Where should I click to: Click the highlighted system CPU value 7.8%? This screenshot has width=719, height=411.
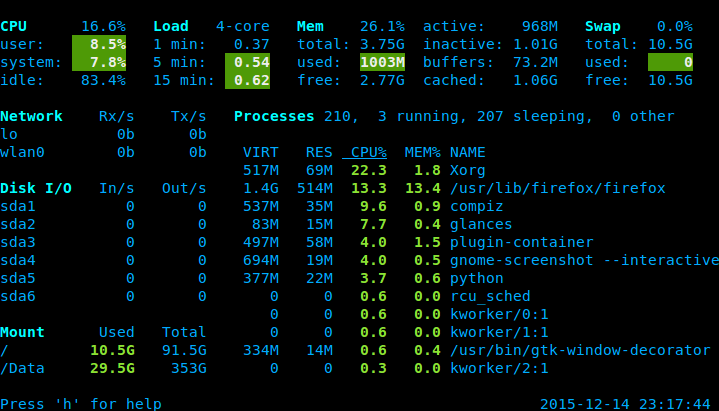click(99, 62)
